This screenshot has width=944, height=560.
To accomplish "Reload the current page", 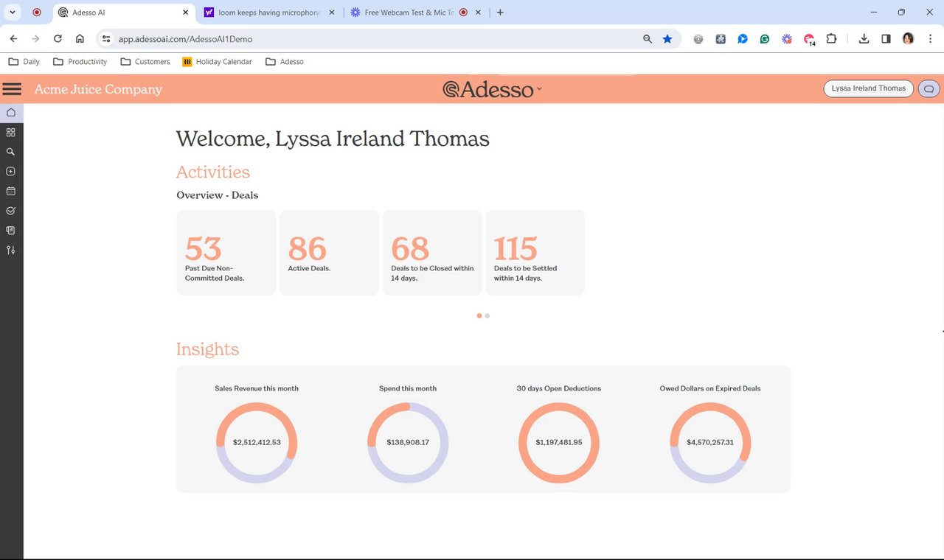I will click(x=58, y=38).
